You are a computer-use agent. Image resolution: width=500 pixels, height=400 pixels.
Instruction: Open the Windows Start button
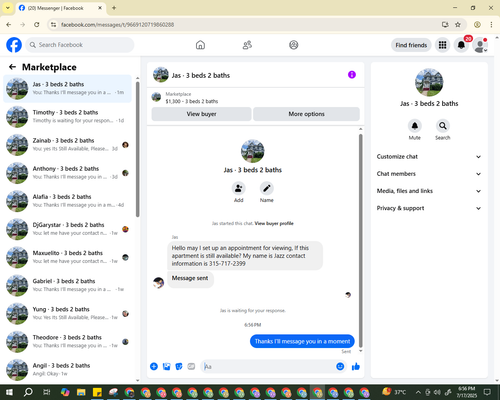click(9, 392)
